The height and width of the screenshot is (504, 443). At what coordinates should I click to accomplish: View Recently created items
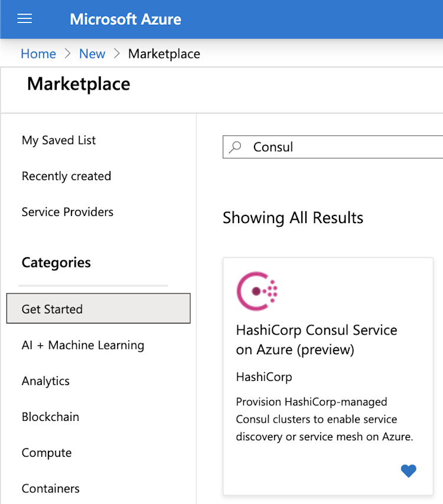tap(66, 176)
